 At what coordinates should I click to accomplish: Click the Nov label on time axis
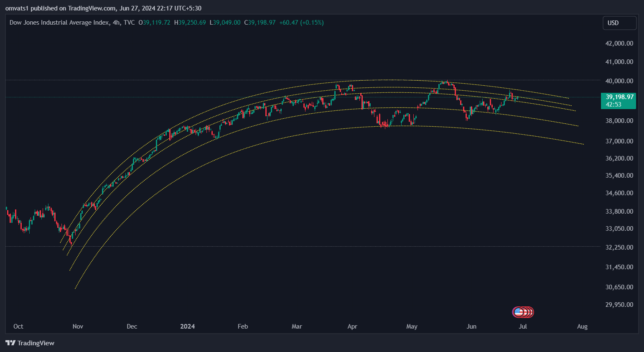pyautogui.click(x=78, y=326)
